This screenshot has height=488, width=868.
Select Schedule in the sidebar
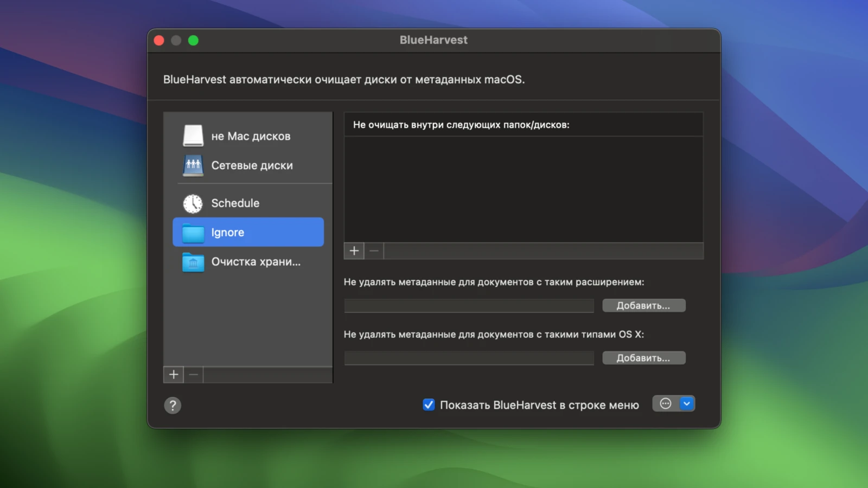[x=235, y=203]
